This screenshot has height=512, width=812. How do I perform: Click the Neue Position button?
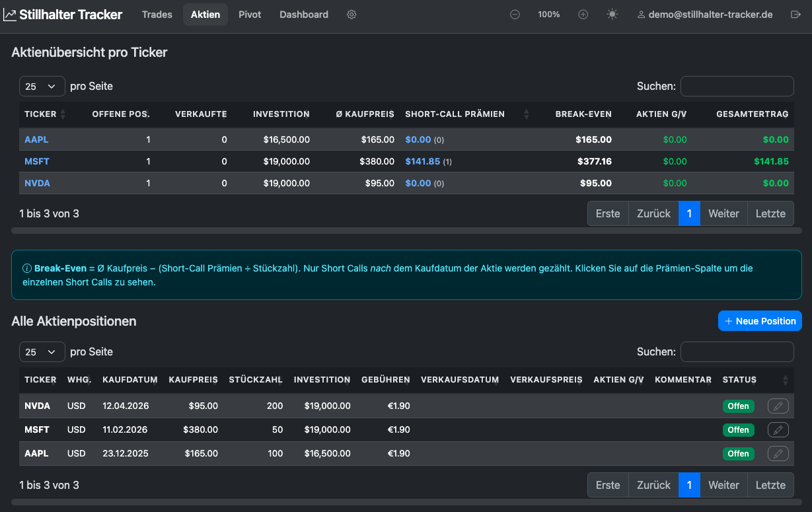(760, 321)
